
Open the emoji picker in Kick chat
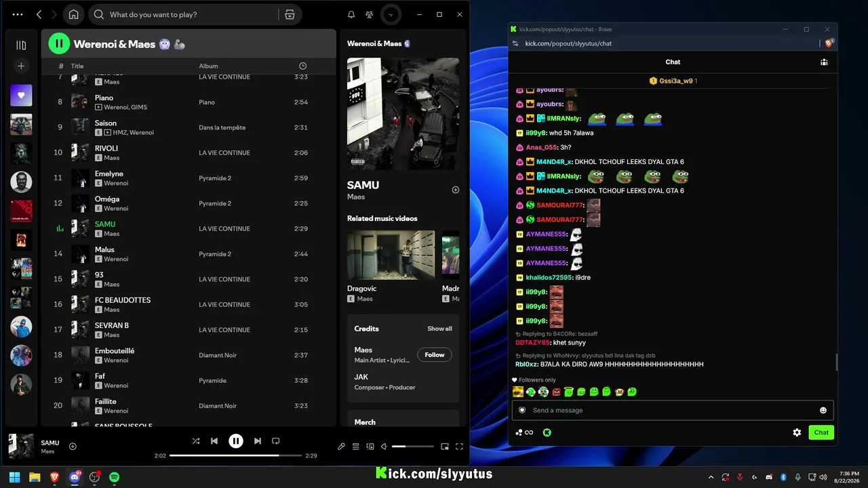[823, 410]
